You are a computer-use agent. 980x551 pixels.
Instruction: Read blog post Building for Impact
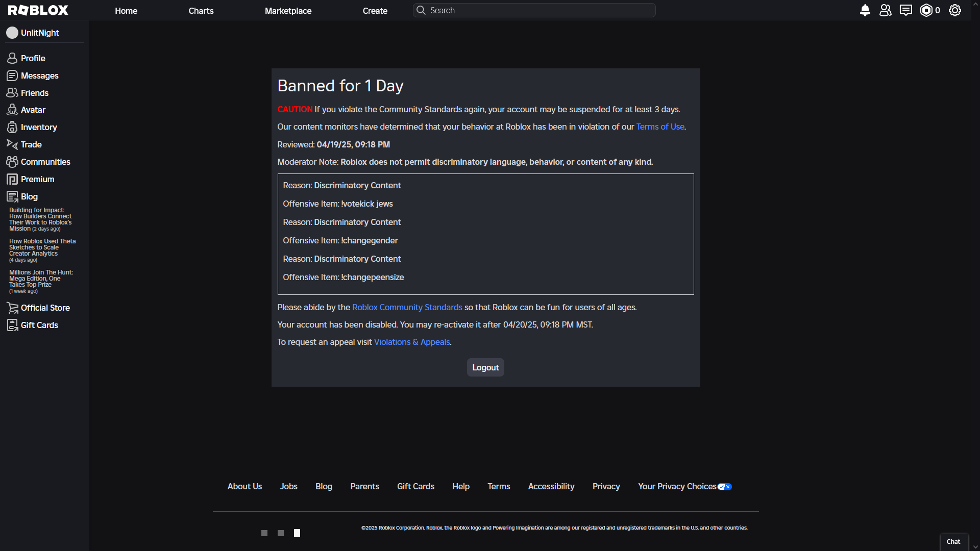click(41, 219)
